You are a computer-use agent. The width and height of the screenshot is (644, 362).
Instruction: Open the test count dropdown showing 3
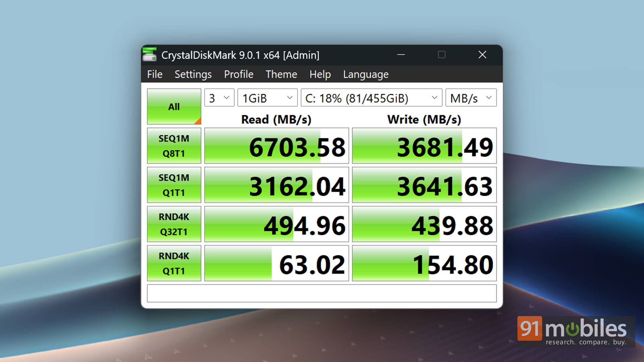(x=219, y=98)
